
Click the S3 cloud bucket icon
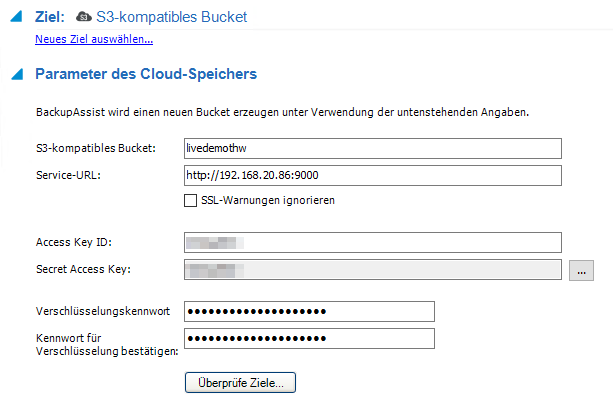click(84, 18)
